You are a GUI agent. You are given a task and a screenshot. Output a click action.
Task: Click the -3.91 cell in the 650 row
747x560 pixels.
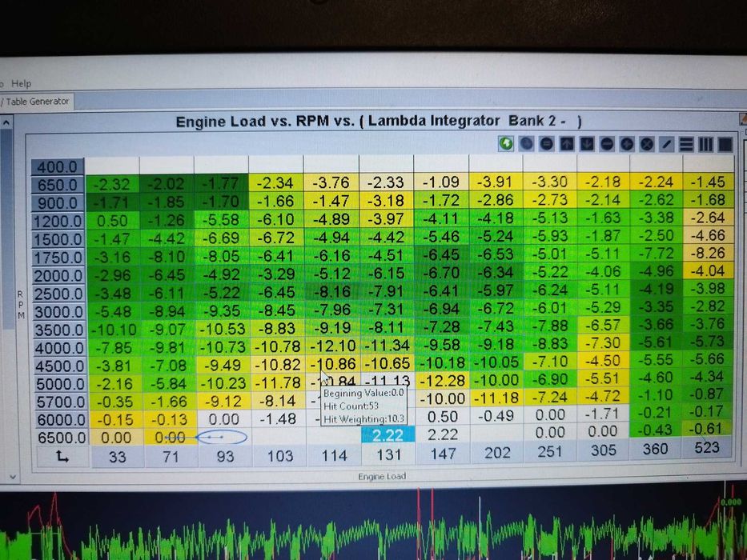495,182
